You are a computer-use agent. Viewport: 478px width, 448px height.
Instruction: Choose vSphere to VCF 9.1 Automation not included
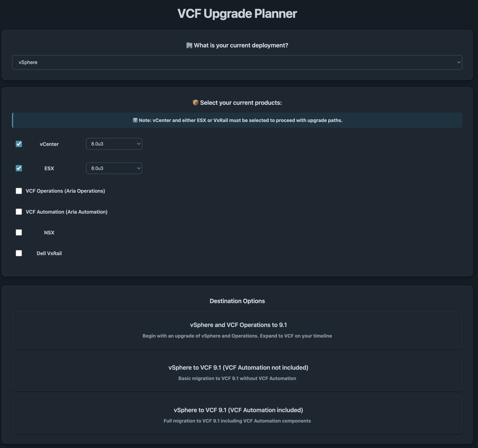(x=237, y=372)
